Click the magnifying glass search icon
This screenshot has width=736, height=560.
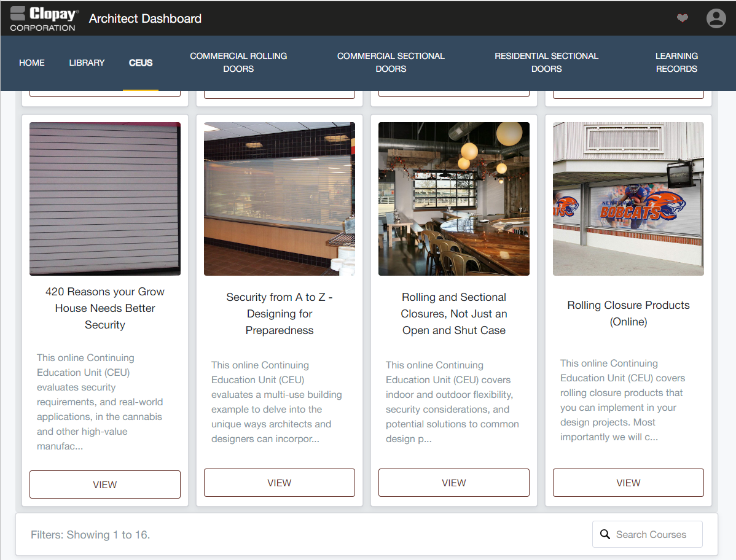pyautogui.click(x=605, y=534)
